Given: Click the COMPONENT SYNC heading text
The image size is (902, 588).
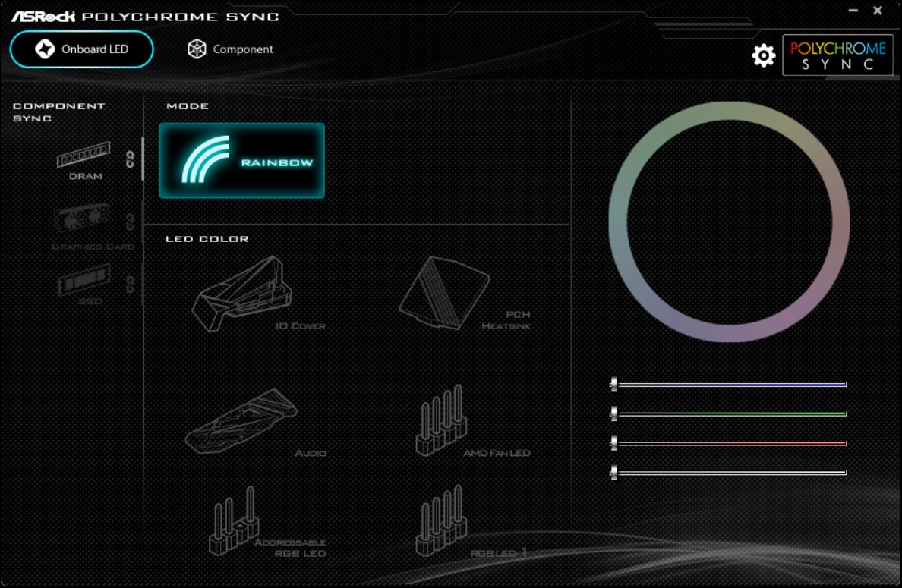Looking at the screenshot, I should tap(58, 112).
